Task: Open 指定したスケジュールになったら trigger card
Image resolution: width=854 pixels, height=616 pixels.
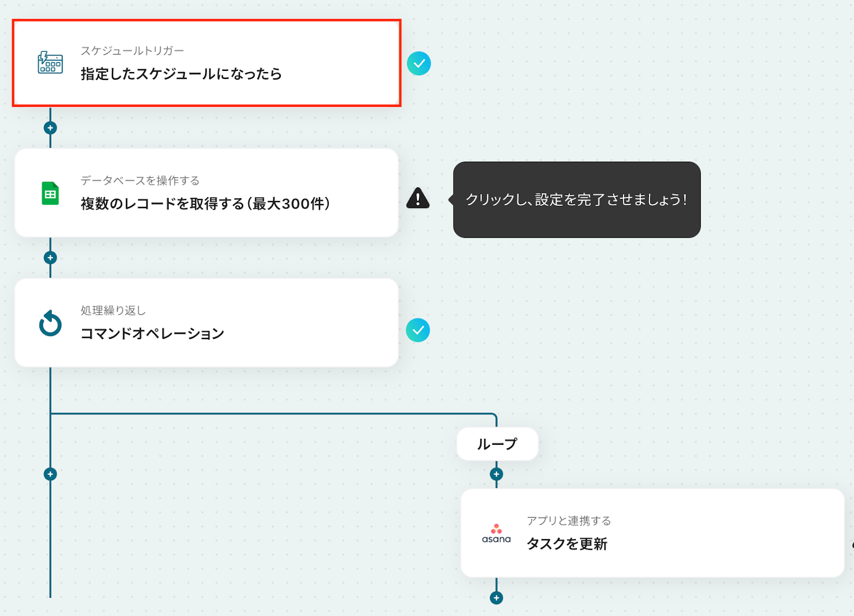Action: tap(207, 63)
